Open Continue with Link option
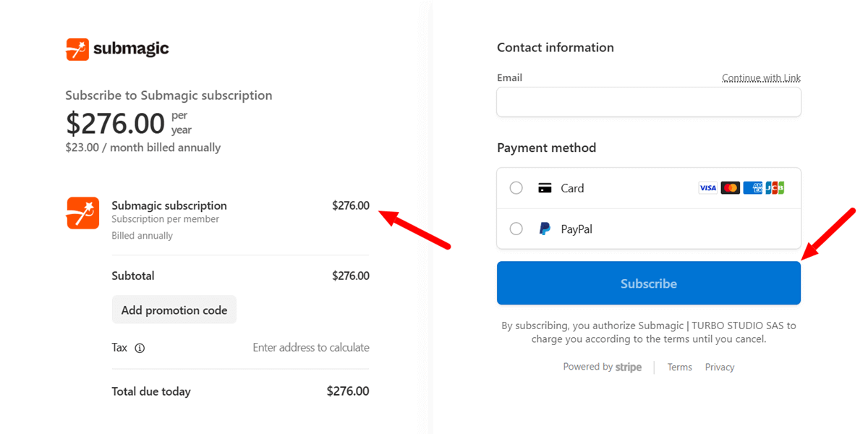The width and height of the screenshot is (868, 434). coord(761,78)
